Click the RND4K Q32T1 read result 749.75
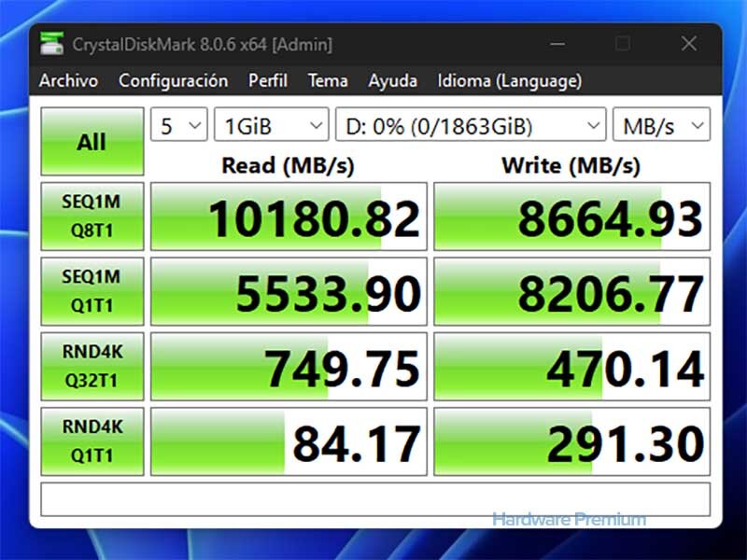The image size is (747, 560). click(x=289, y=366)
